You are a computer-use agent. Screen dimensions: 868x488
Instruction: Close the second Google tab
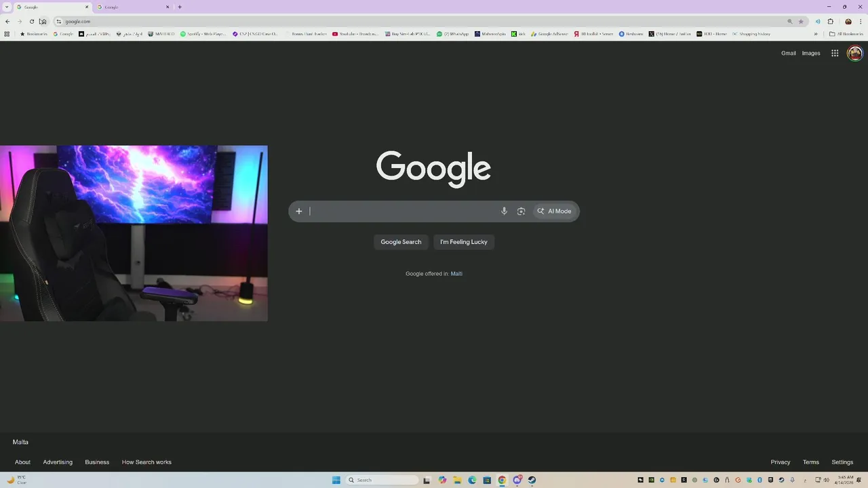click(167, 7)
